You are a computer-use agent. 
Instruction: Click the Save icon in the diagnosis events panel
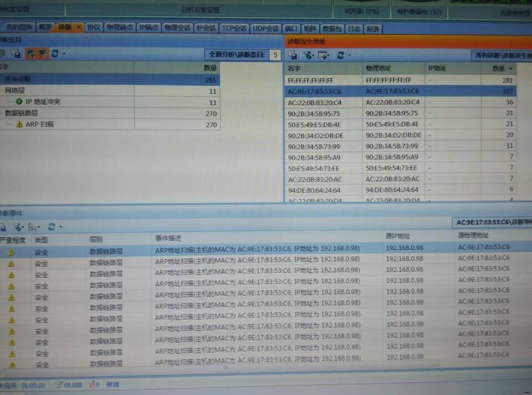coord(3,227)
